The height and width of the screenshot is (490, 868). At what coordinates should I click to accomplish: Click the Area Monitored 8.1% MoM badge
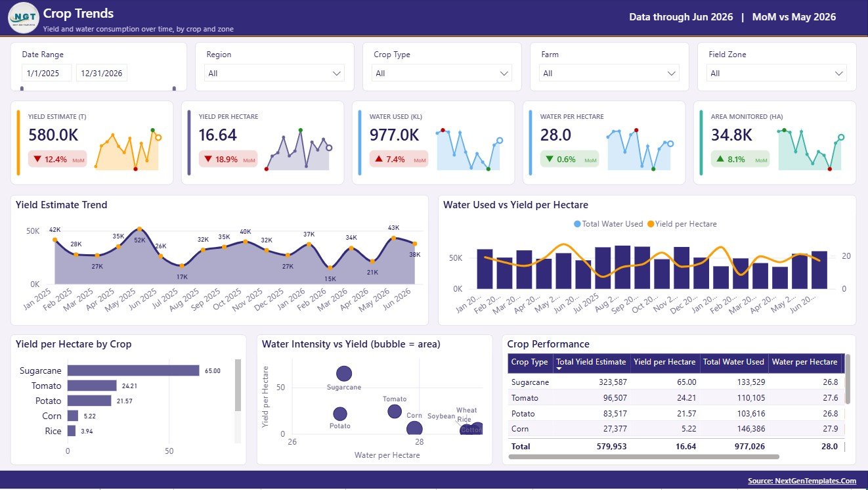[x=740, y=159]
